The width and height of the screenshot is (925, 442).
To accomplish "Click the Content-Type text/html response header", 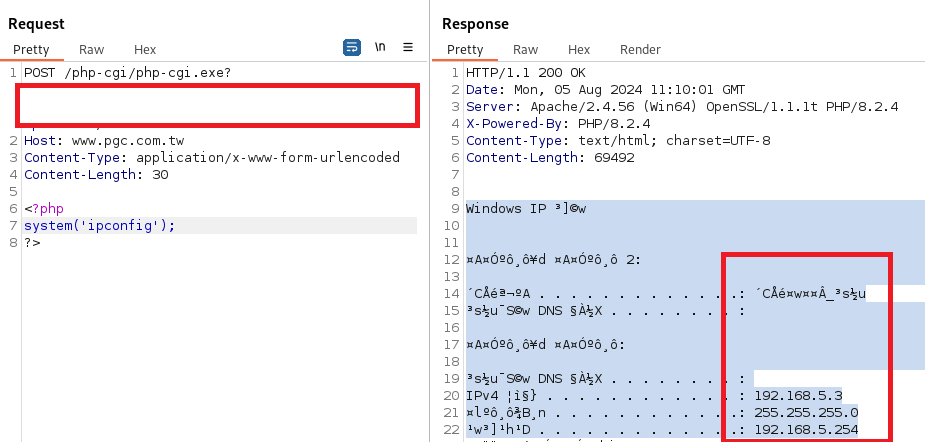I will (x=618, y=141).
